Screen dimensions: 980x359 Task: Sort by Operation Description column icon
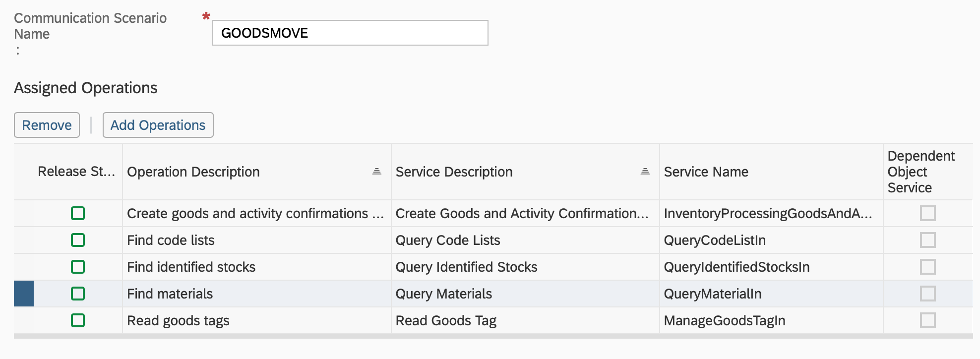tap(376, 172)
